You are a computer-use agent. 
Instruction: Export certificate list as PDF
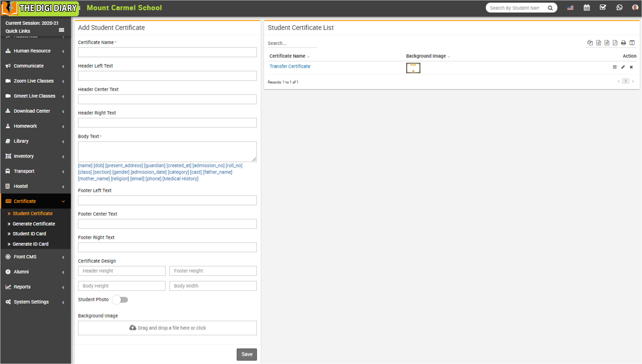(x=615, y=43)
